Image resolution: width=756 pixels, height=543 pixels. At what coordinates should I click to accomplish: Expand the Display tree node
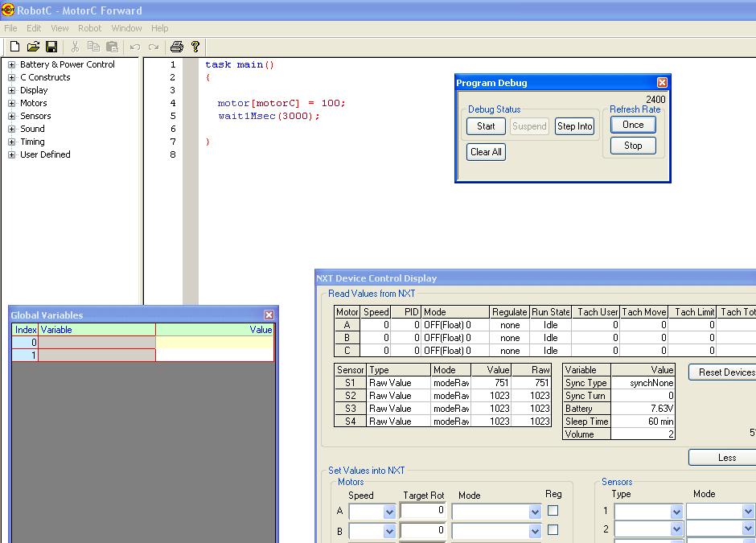[x=11, y=90]
